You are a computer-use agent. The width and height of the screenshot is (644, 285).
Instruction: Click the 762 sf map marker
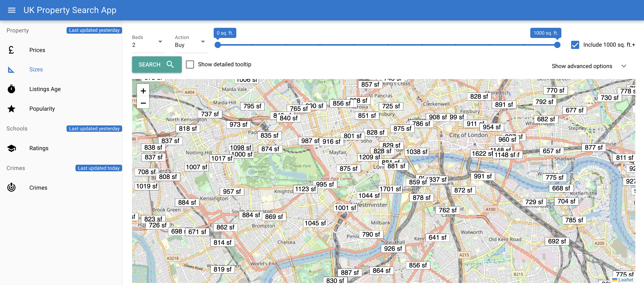(x=448, y=210)
